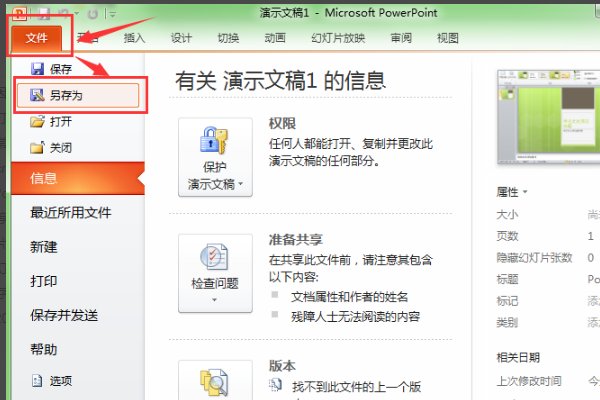Click the 关闭 folder icon

(x=38, y=147)
